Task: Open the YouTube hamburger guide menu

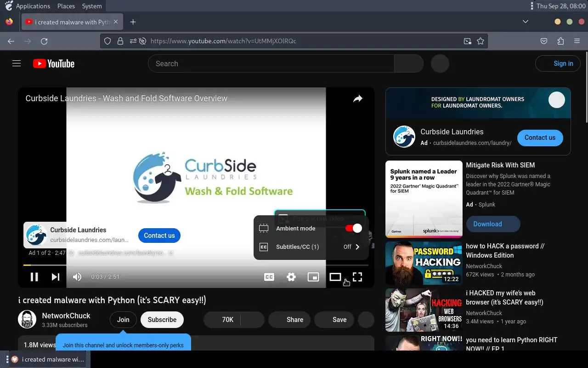Action: click(17, 63)
